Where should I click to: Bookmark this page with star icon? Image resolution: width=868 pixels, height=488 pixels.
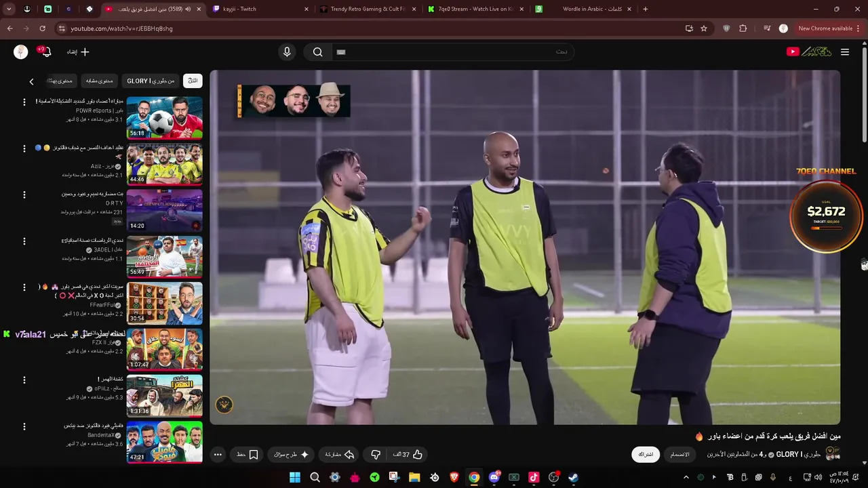pyautogui.click(x=704, y=28)
